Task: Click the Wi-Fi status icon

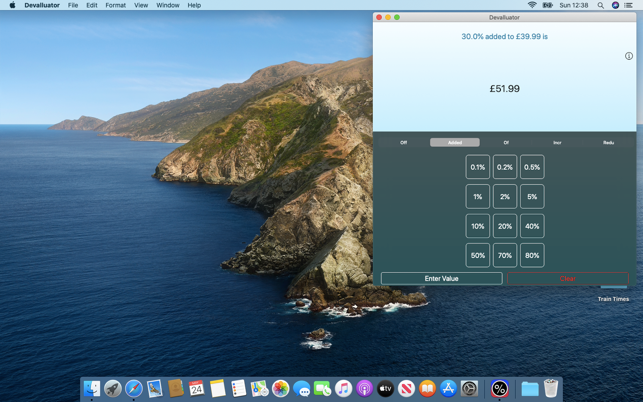Action: 532,5
